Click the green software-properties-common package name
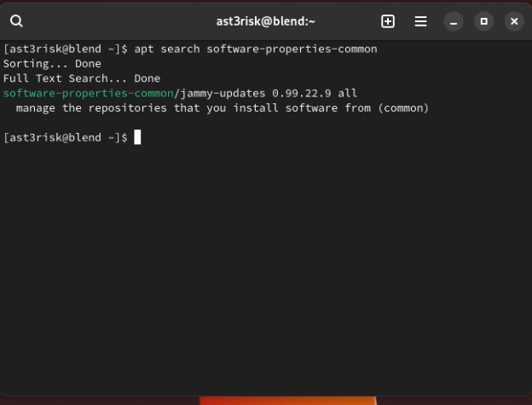Image resolution: width=532 pixels, height=405 pixels. click(88, 93)
